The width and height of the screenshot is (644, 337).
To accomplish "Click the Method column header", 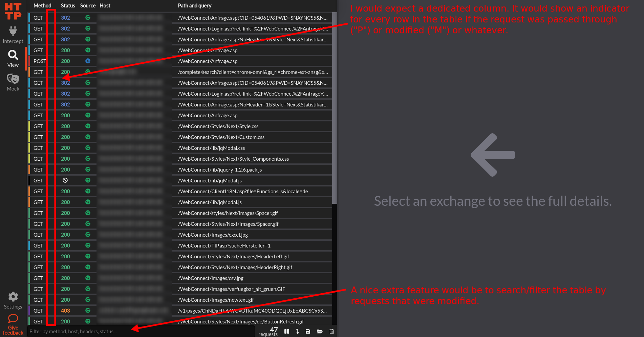I will pos(42,5).
